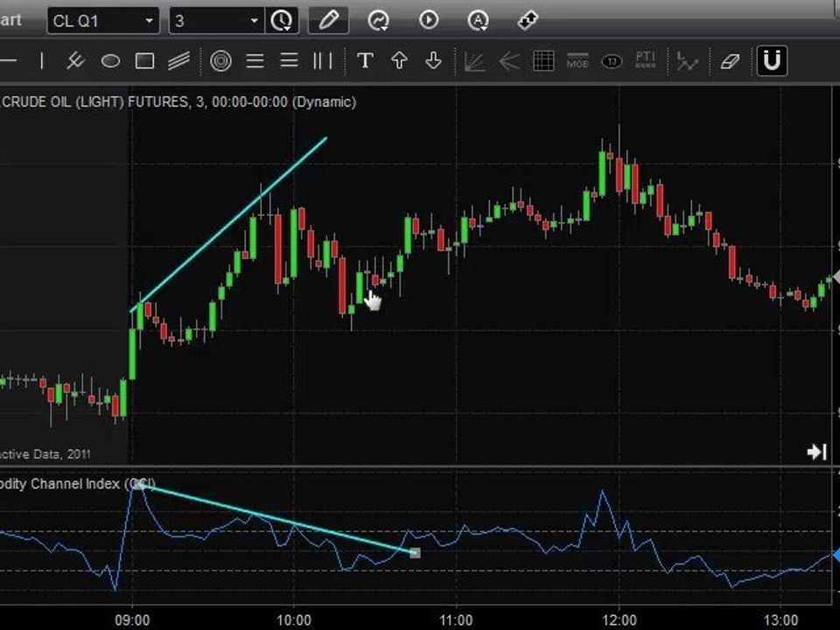Select the Gann fan tool
The image size is (840, 630).
(474, 61)
